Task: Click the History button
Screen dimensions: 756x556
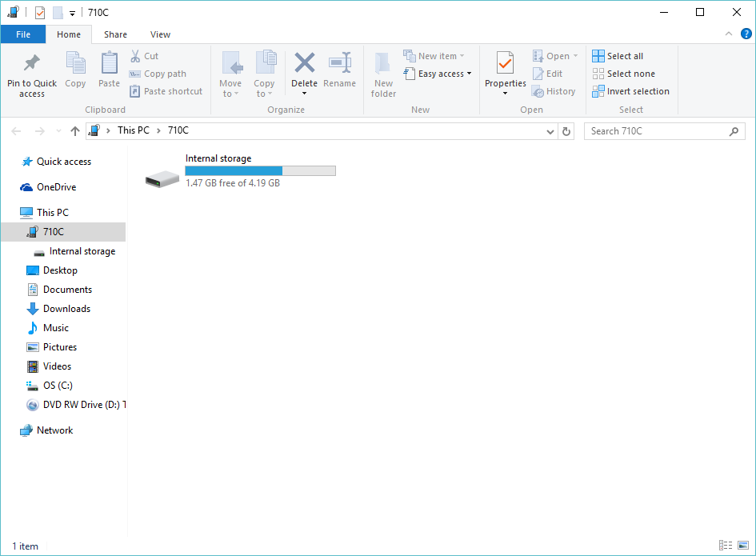Action: pyautogui.click(x=554, y=91)
